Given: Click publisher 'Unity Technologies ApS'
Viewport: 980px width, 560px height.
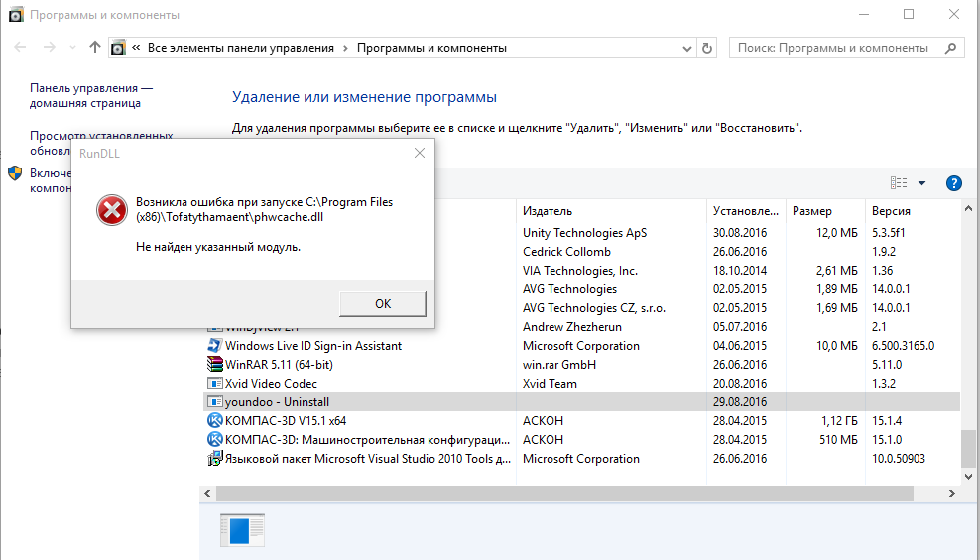Looking at the screenshot, I should tap(584, 232).
